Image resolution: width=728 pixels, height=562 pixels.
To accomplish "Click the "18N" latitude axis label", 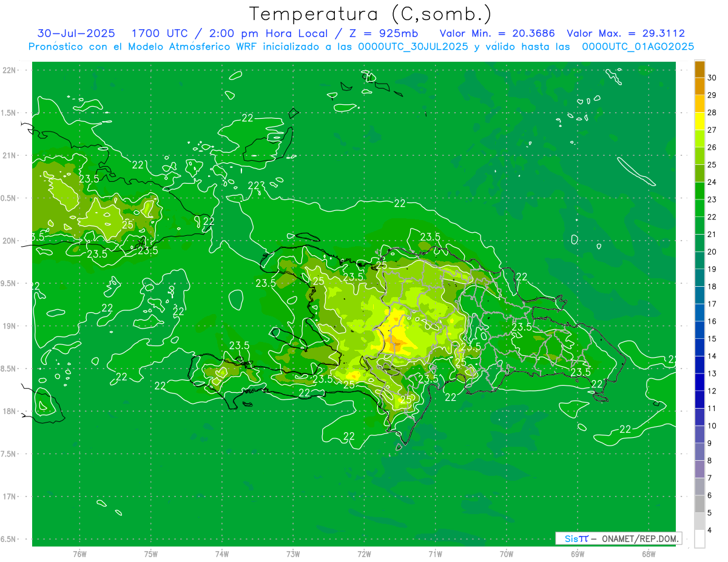I will tap(10, 411).
